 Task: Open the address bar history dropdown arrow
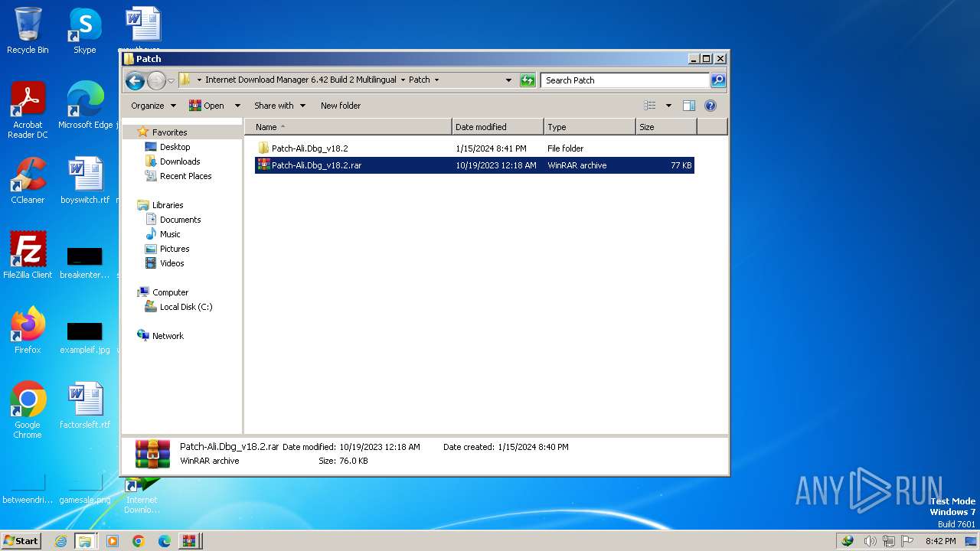point(508,80)
